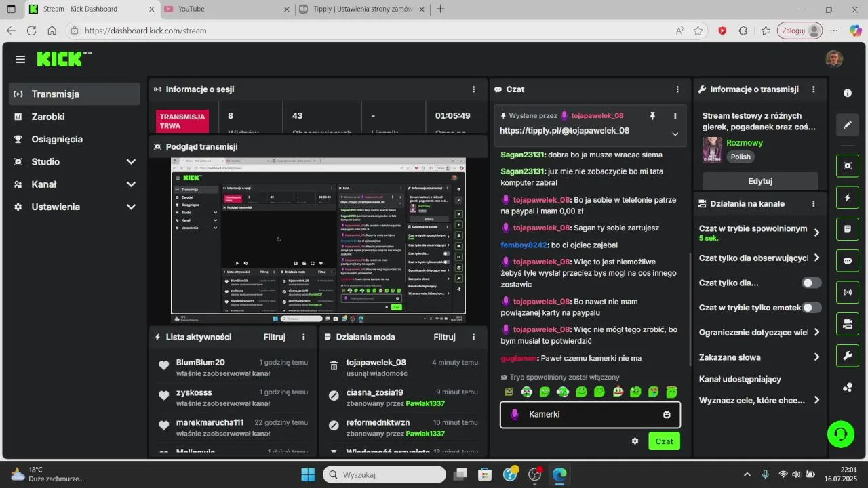
Task: Toggle the wrench stream info widget icon
Action: 848,356
